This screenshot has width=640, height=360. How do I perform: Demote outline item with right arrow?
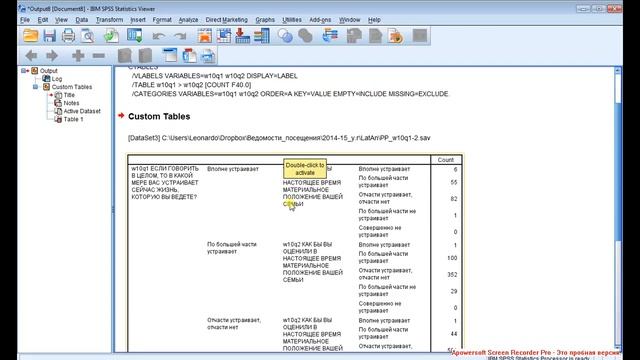(x=52, y=56)
